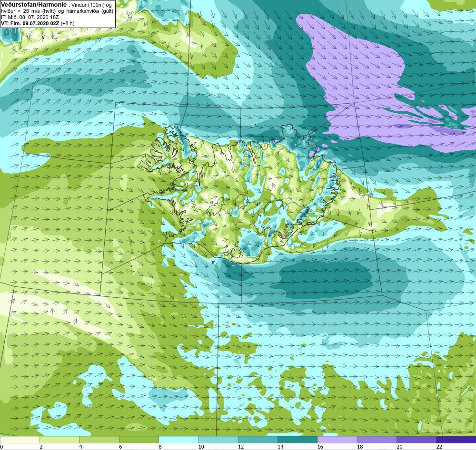Screen dimensions: 476x450
Task: Click the legend scale label '18'
Action: click(x=360, y=447)
